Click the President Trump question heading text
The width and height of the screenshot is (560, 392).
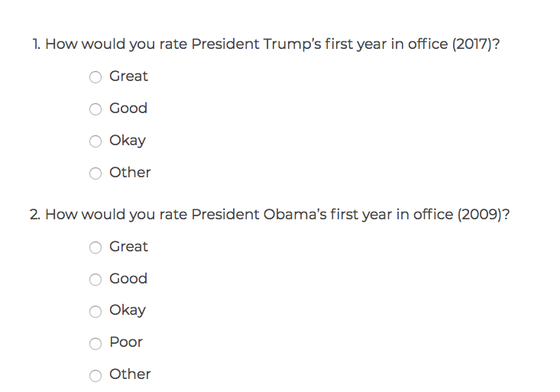click(x=266, y=44)
